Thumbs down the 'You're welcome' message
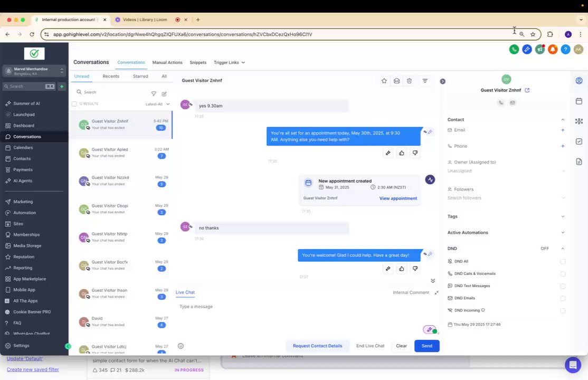 (x=415, y=269)
